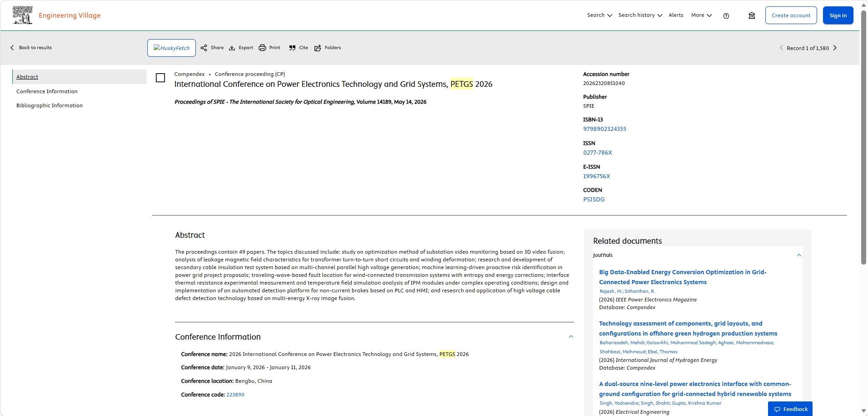Open the help question mark icon
868x416 pixels.
(726, 16)
